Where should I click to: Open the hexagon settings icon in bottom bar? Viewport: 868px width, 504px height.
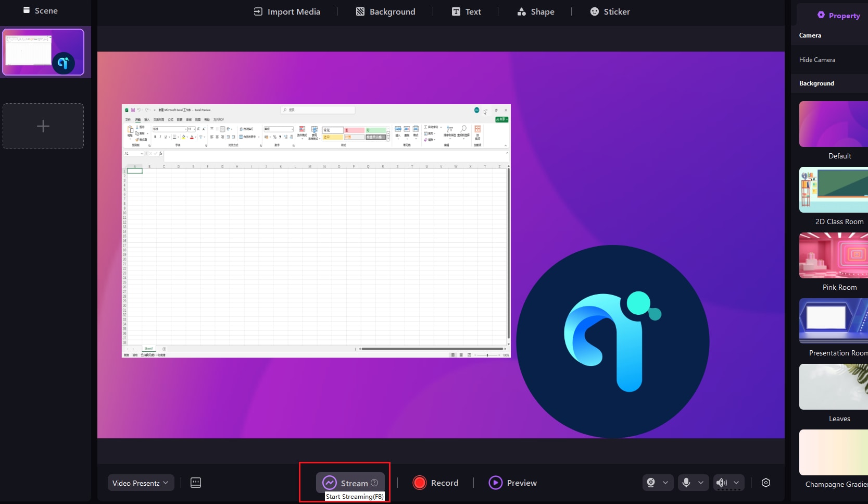[x=766, y=483]
